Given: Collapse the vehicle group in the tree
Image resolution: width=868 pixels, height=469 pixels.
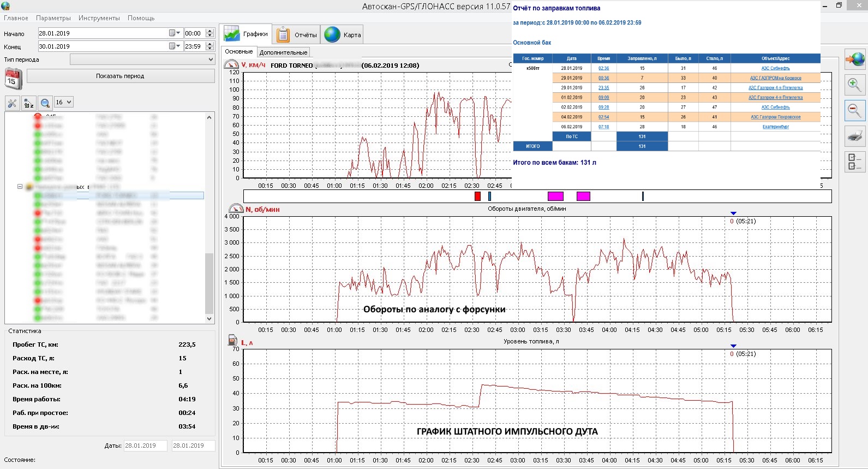Looking at the screenshot, I should click(x=20, y=187).
